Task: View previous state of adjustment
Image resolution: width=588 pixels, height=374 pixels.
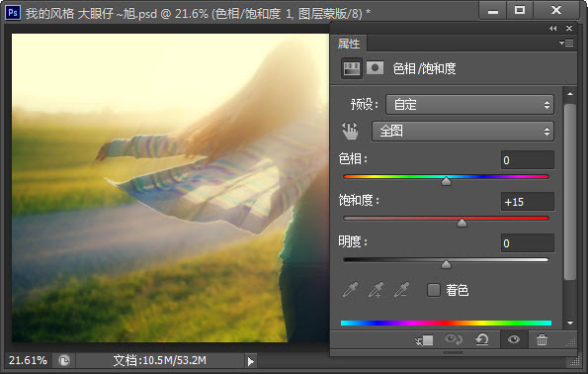Action: (453, 339)
